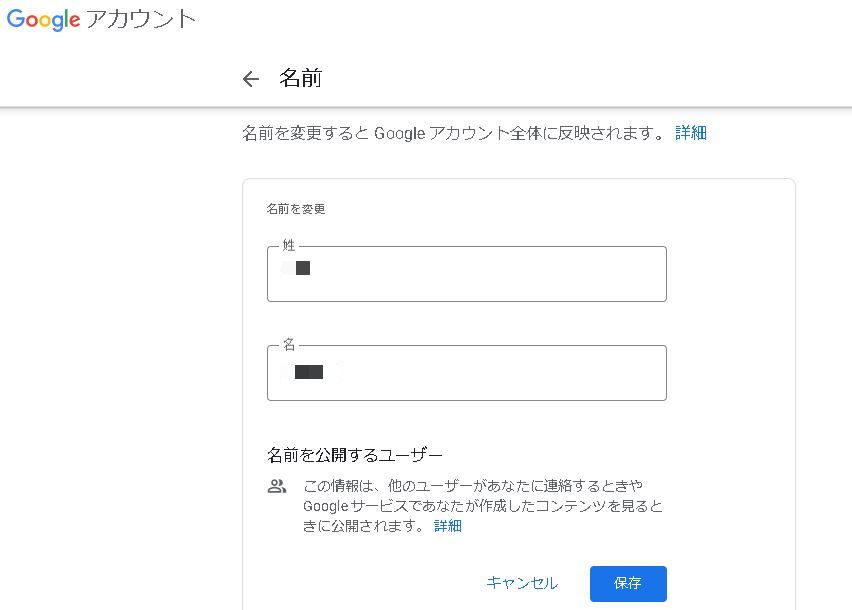Click the people icon under 名前を公開するユーザー
Viewport: 852px width, 610px height.
click(277, 486)
